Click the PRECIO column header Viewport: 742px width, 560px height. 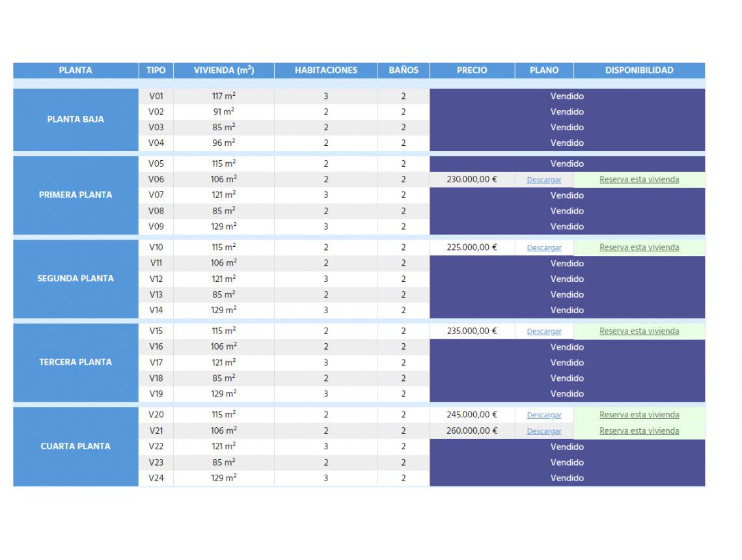(472, 70)
